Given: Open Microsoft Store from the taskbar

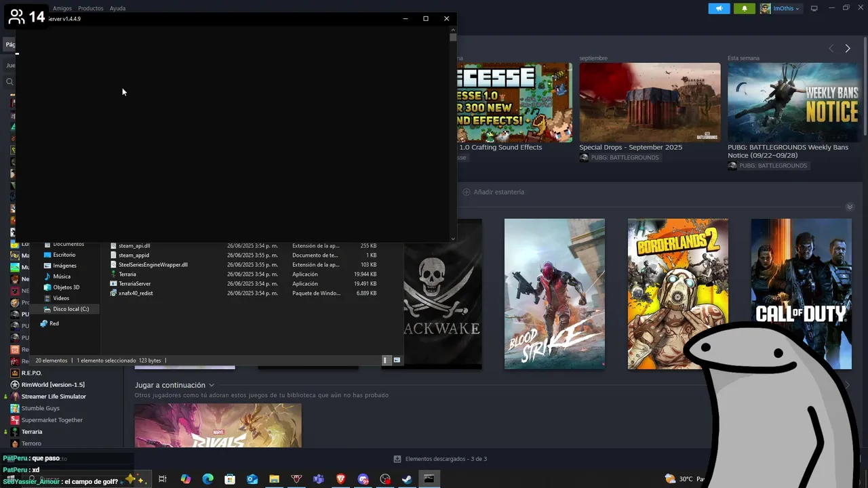Looking at the screenshot, I should (x=230, y=479).
